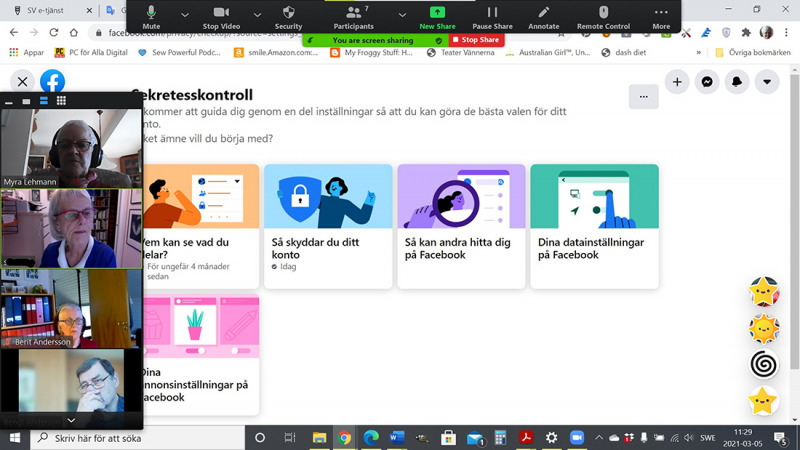Select Berit Andersson video tile
This screenshot has width=800, height=450.
tap(71, 309)
